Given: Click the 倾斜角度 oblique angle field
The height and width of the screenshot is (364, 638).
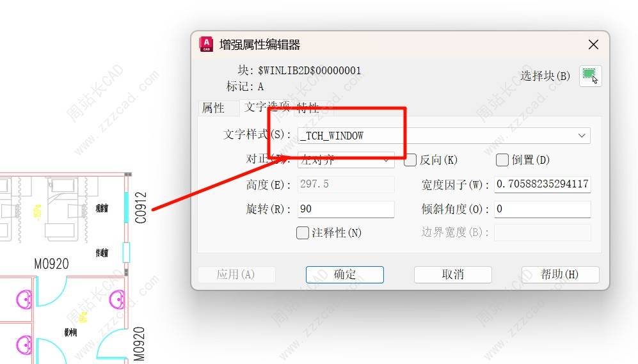Looking at the screenshot, I should 543,209.
